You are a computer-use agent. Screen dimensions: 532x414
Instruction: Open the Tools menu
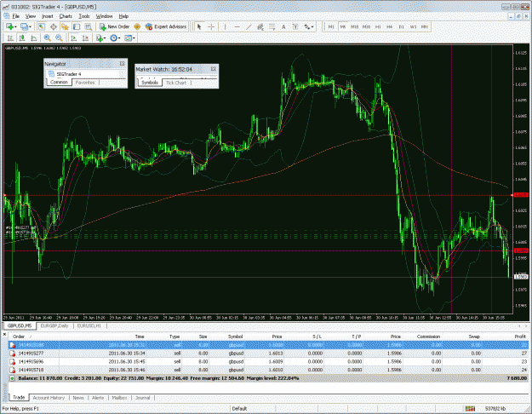[83, 16]
